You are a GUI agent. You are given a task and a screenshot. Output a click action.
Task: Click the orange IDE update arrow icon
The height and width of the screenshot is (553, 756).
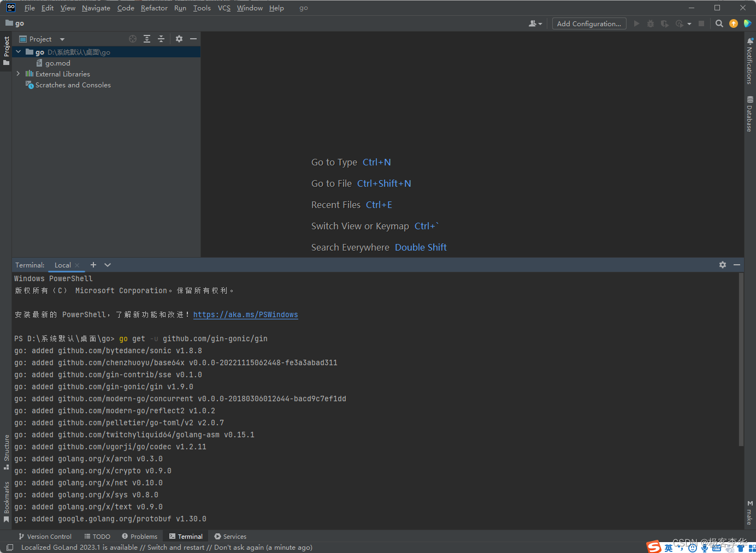[734, 23]
